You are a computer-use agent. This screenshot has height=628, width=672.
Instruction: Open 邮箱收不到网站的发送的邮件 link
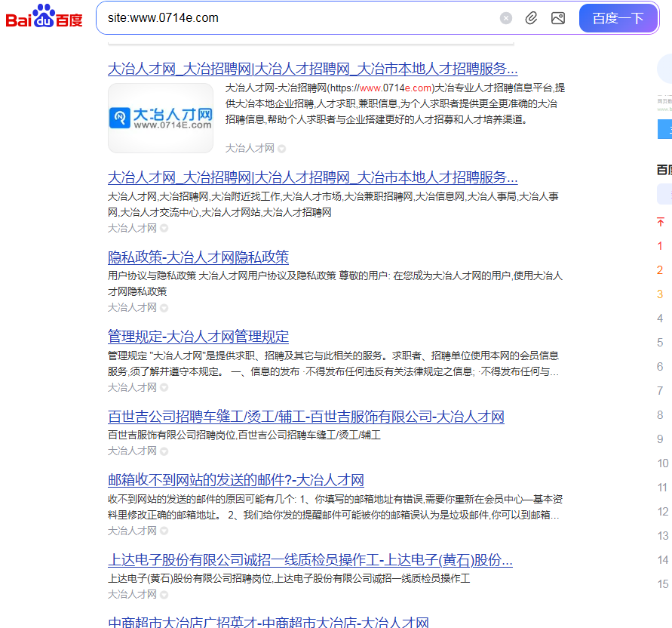236,480
